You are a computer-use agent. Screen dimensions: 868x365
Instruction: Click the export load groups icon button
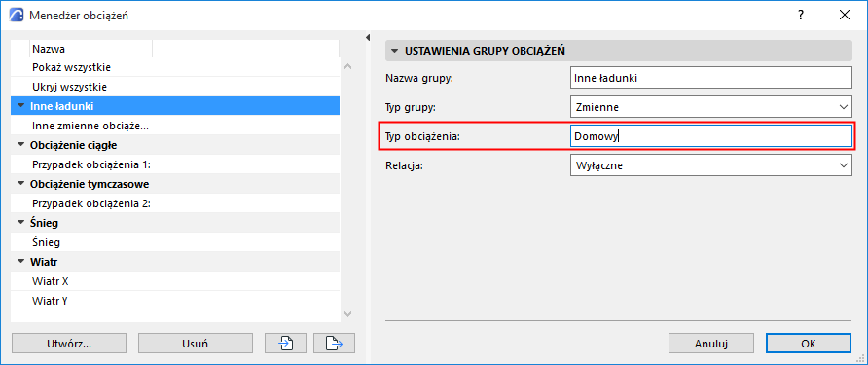pyautogui.click(x=335, y=344)
